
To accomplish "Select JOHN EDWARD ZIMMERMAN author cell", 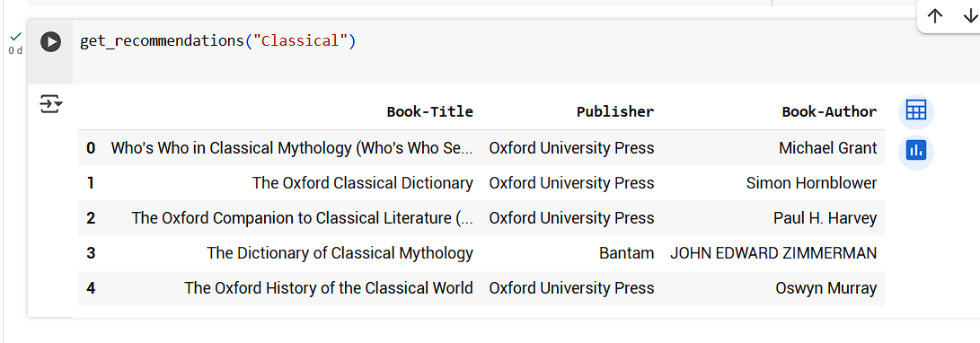I will (x=773, y=253).
